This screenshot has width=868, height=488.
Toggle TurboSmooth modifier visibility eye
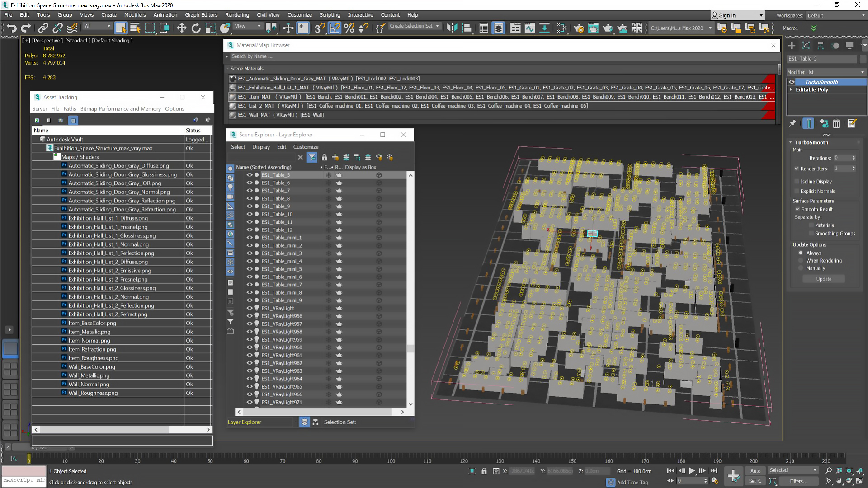click(x=792, y=82)
